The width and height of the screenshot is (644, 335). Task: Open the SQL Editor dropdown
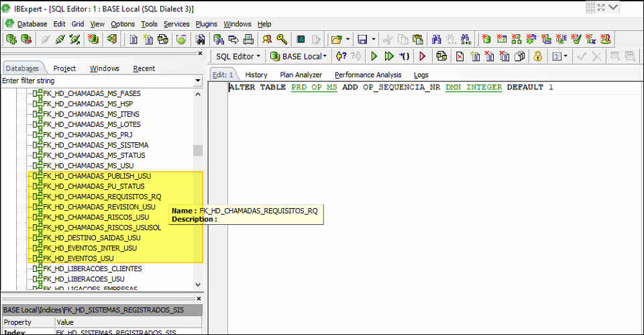[237, 56]
